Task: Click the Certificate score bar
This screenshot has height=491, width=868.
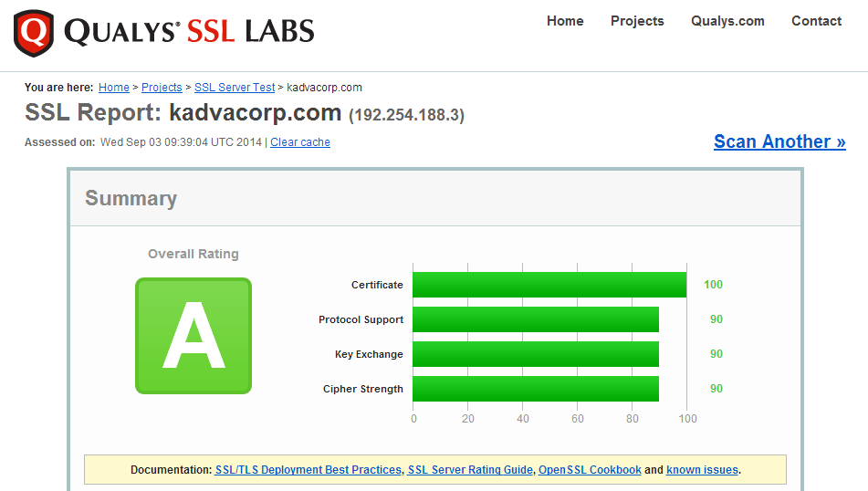Action: click(x=549, y=285)
